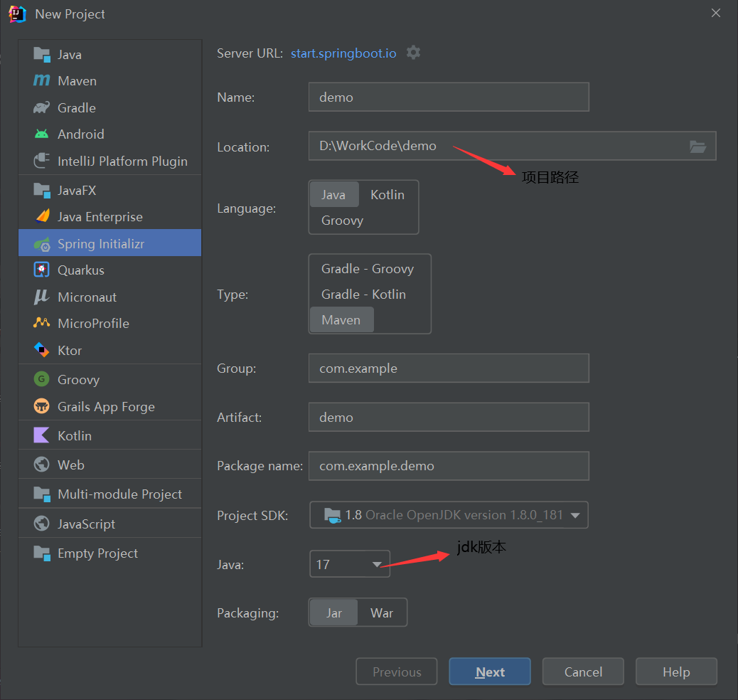Focus the Group input field
The width and height of the screenshot is (738, 700).
[449, 368]
